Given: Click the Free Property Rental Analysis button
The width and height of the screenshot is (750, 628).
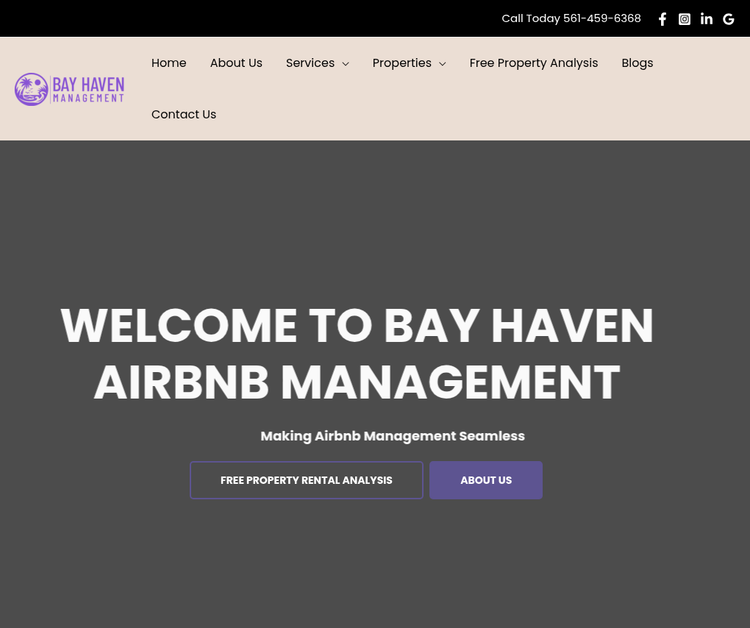Looking at the screenshot, I should [306, 480].
